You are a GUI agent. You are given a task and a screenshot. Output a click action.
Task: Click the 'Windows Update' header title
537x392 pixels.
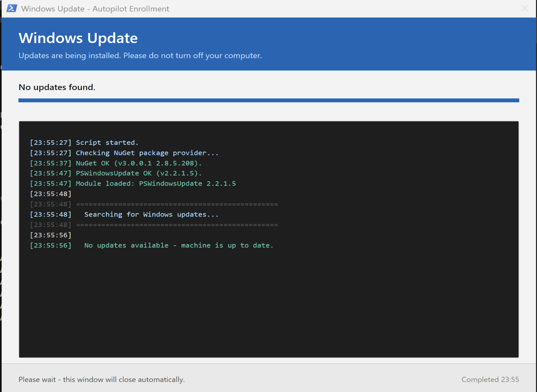(78, 38)
